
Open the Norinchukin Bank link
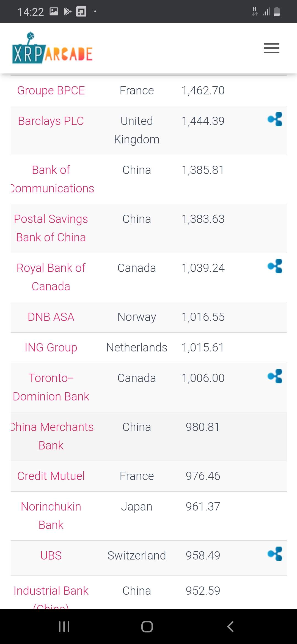(x=51, y=515)
